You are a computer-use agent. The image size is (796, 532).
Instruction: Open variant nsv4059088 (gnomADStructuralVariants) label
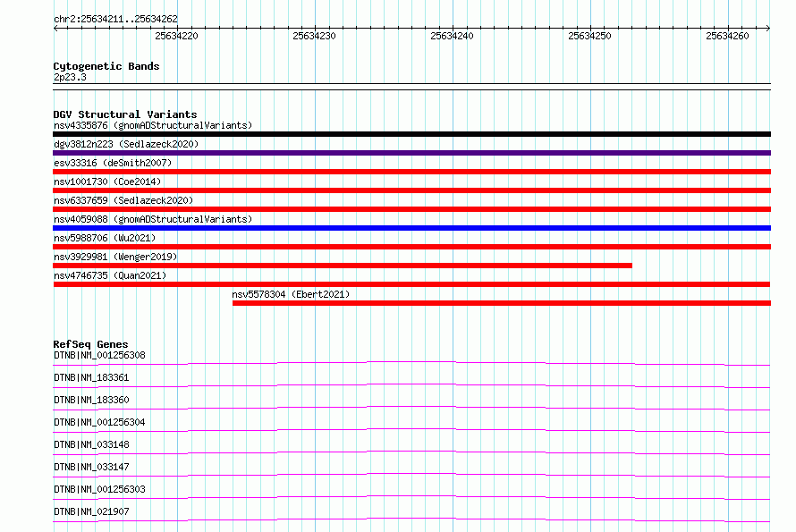click(x=153, y=219)
